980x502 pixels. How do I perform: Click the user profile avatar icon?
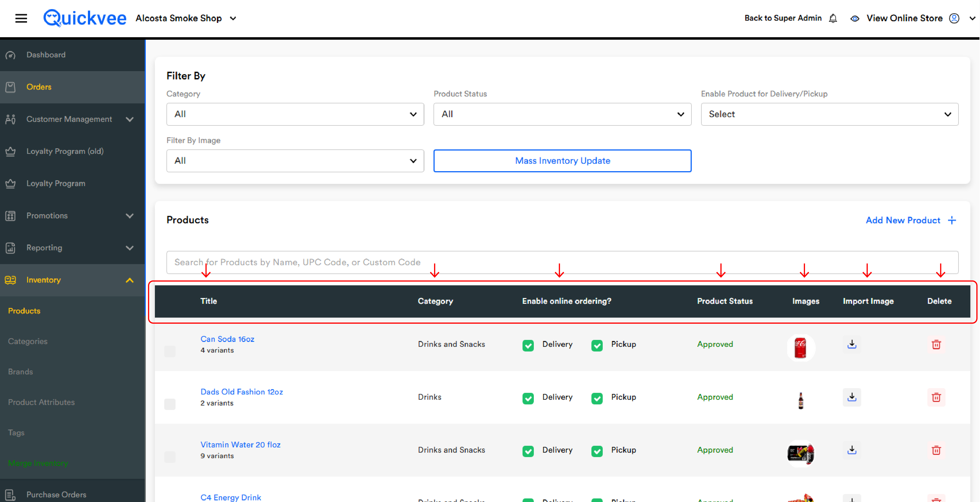coord(954,18)
